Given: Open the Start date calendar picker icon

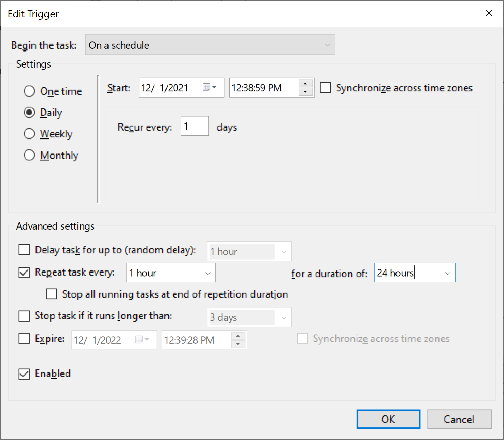Looking at the screenshot, I should tap(210, 87).
